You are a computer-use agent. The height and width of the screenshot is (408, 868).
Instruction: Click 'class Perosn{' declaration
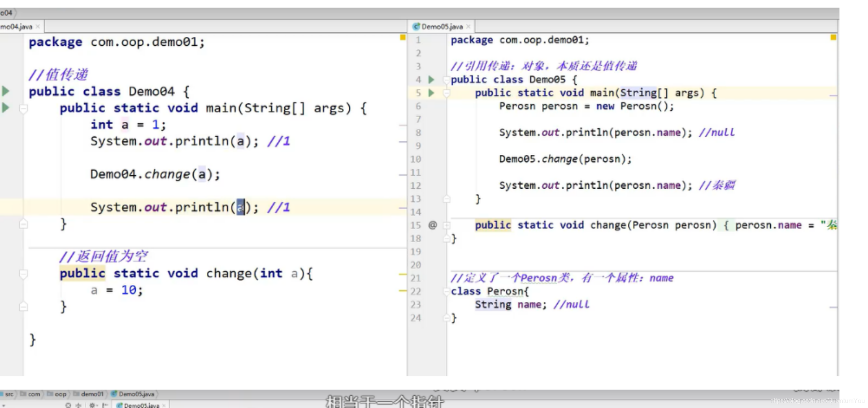(x=490, y=291)
